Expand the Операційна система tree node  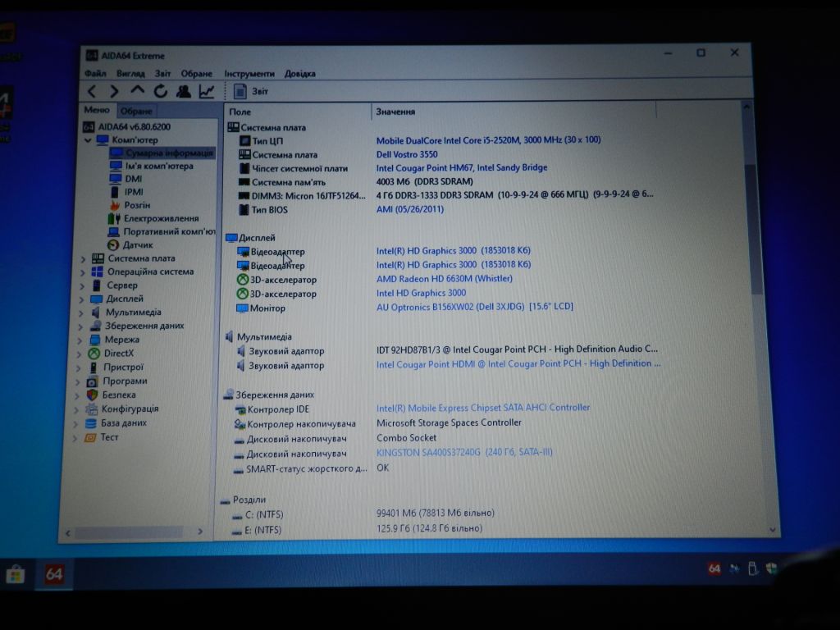(83, 272)
